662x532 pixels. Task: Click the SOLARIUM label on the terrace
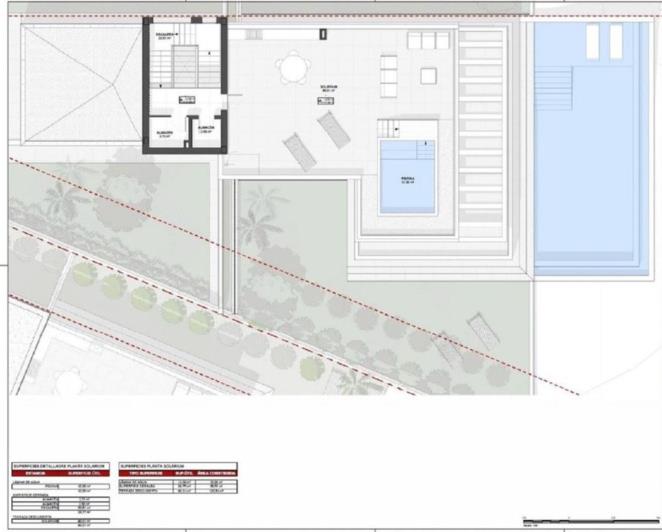[x=329, y=87]
